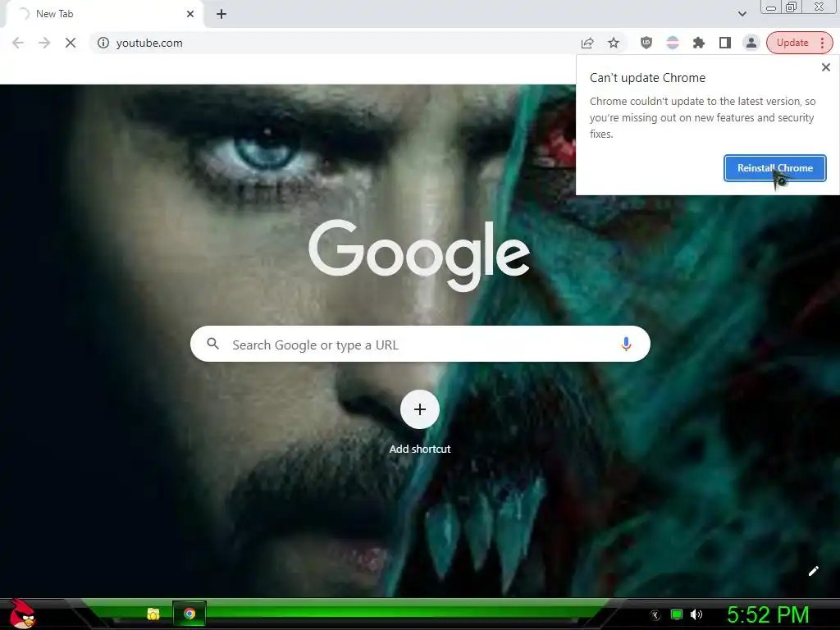The image size is (840, 630).
Task: Expand the tab search dropdown arrow
Action: [742, 14]
